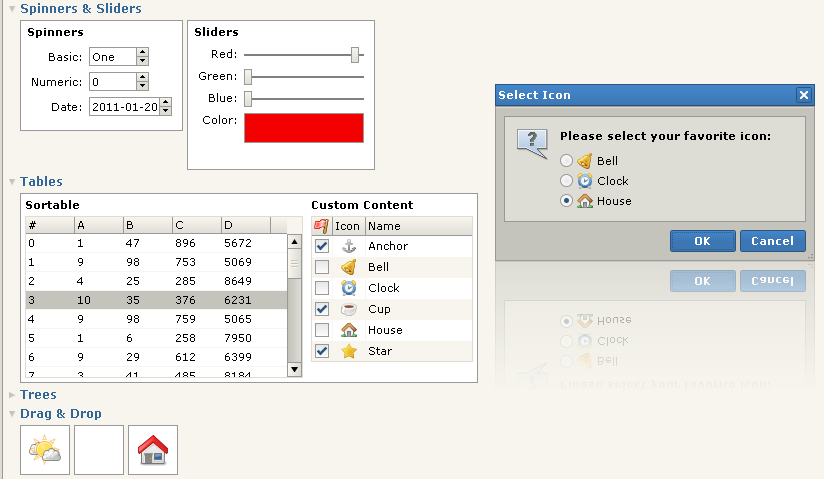The width and height of the screenshot is (824, 481).
Task: Increment the Numeric spinner up arrow
Action: click(x=142, y=77)
